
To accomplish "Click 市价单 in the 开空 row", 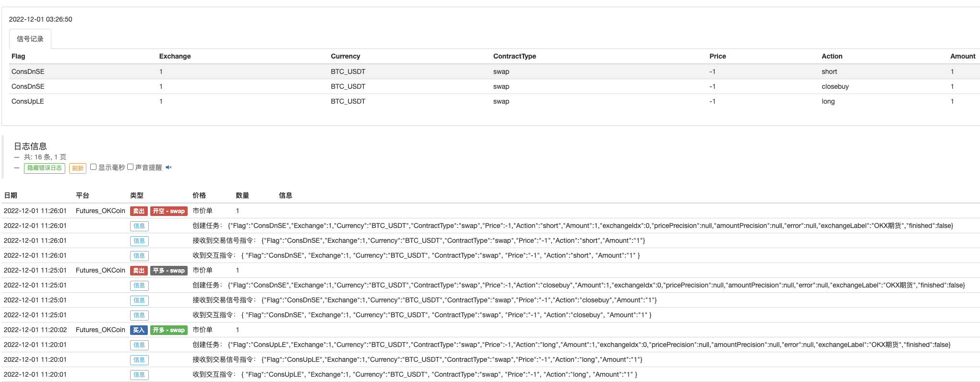I will coord(203,211).
